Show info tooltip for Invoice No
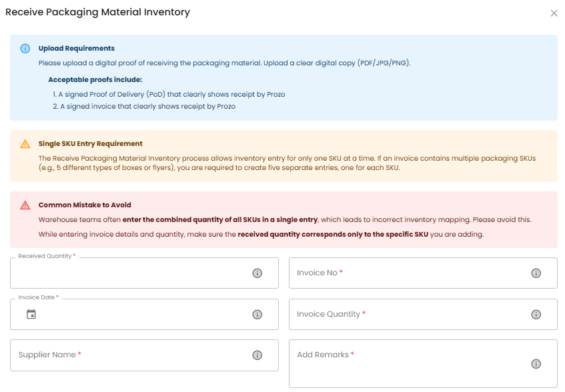This screenshot has width=565, height=392. click(536, 273)
